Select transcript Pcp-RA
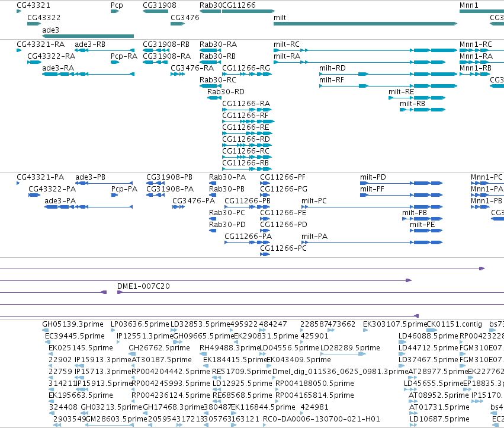Image resolution: width=504 pixels, height=428 pixels. tap(124, 56)
